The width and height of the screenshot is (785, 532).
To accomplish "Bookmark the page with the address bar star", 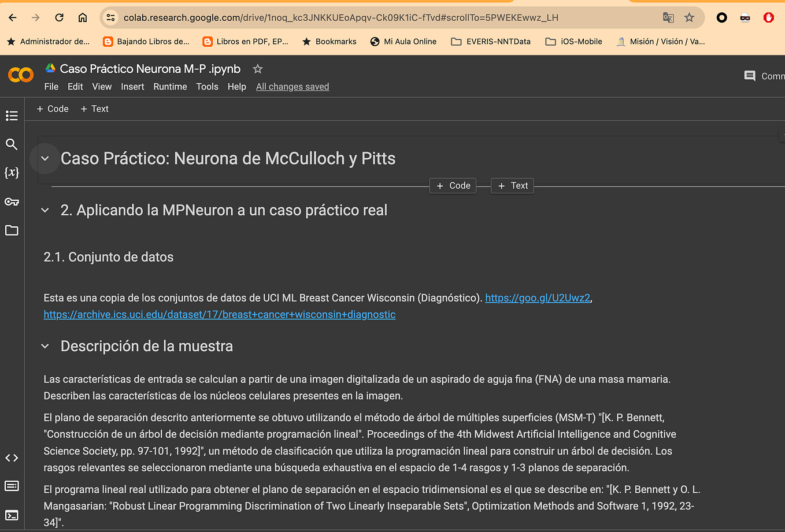I will [689, 18].
